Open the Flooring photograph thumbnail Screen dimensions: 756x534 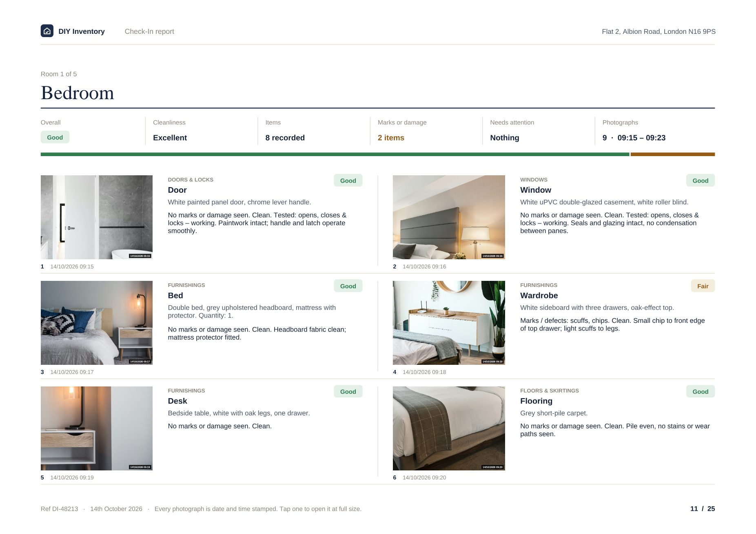click(x=449, y=428)
